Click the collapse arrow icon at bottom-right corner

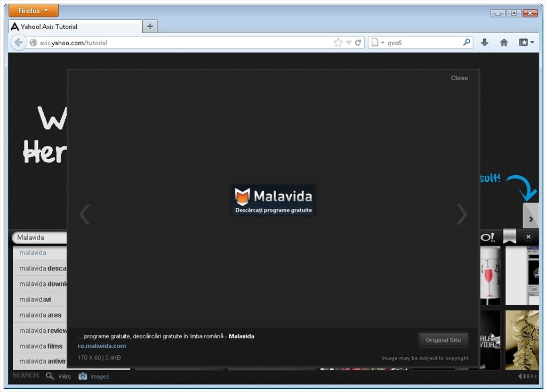(x=527, y=376)
